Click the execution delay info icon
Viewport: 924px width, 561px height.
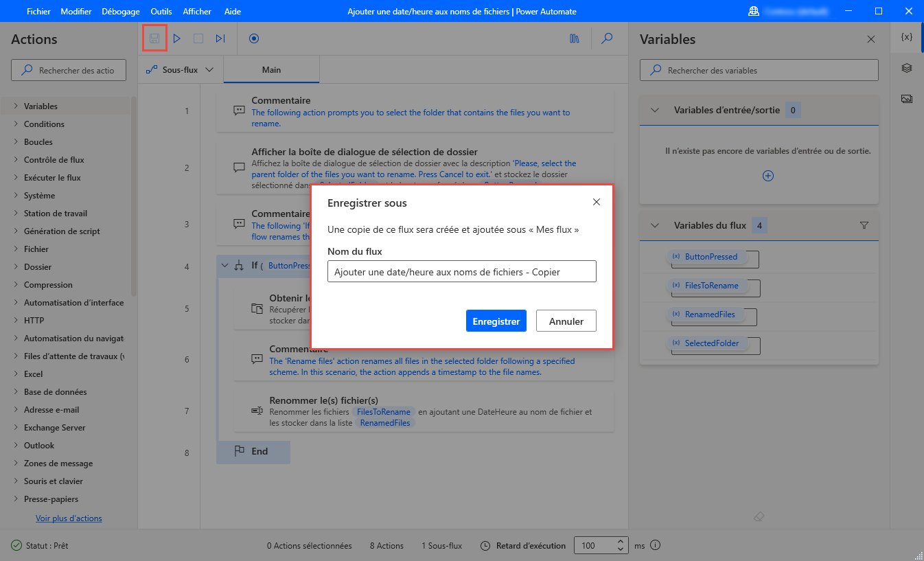(655, 546)
